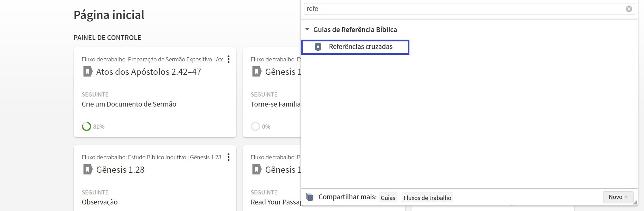Click the panel resize grip in corner
This screenshot has height=211, width=644.
point(635,203)
